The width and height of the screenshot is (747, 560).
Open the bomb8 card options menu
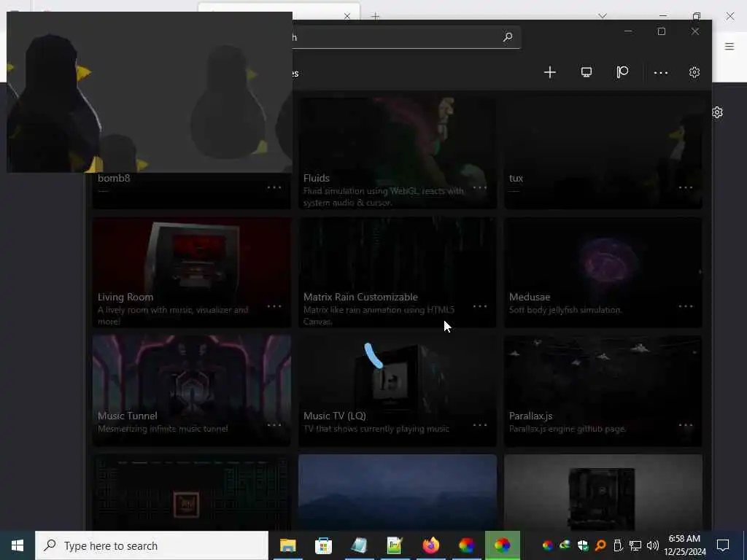point(274,187)
